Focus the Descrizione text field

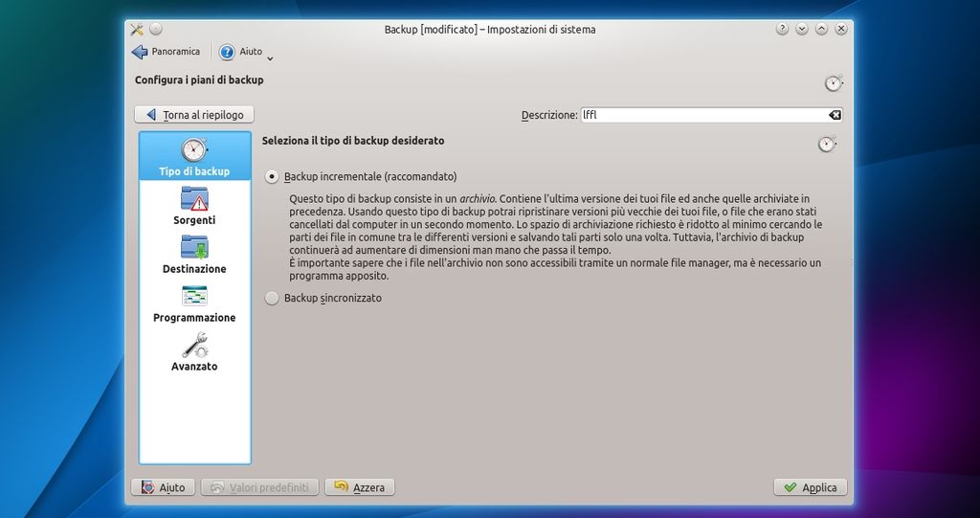click(711, 115)
